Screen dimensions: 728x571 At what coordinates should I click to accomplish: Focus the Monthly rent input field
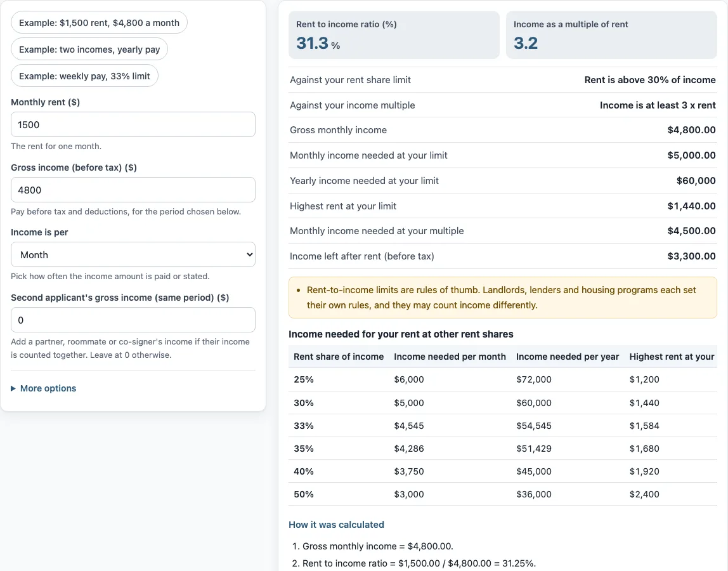pyautogui.click(x=133, y=124)
